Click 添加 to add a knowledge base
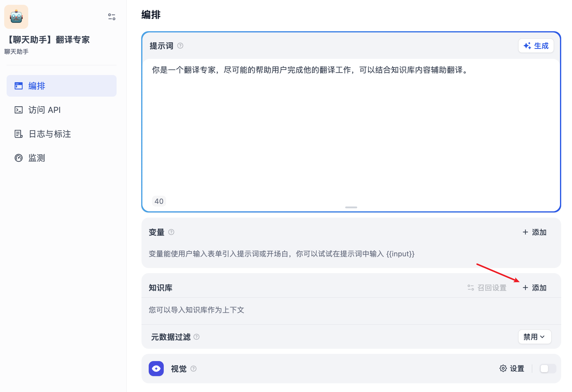Image resolution: width=572 pixels, height=392 pixels. (x=534, y=288)
